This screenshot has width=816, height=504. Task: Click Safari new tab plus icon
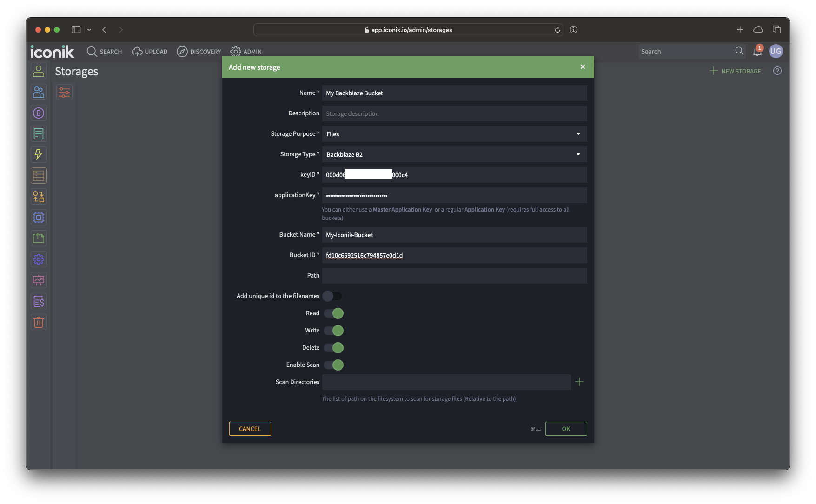coord(740,30)
